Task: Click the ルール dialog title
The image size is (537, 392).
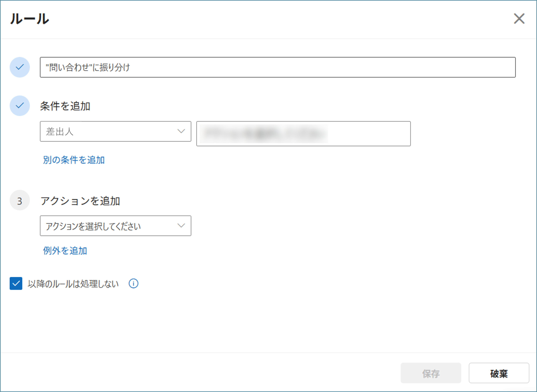Action: pyautogui.click(x=30, y=19)
